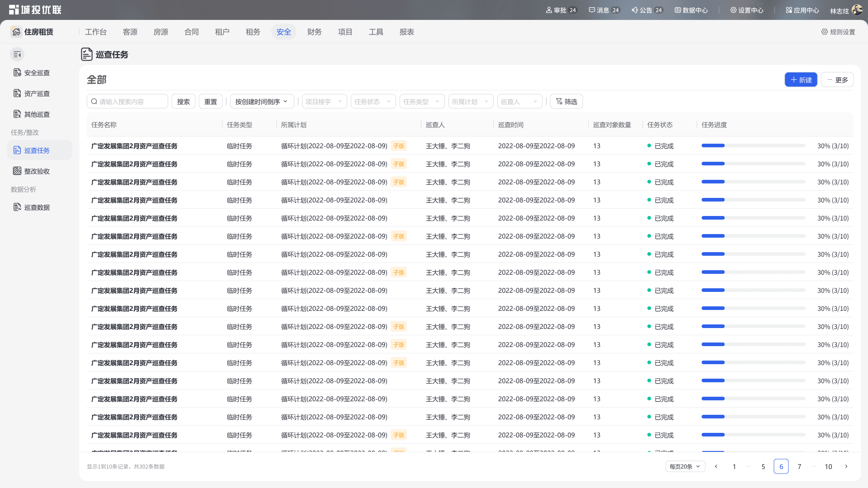Screen dimensions: 868x488
Task: Click the first row progress bar
Action: coord(754,145)
